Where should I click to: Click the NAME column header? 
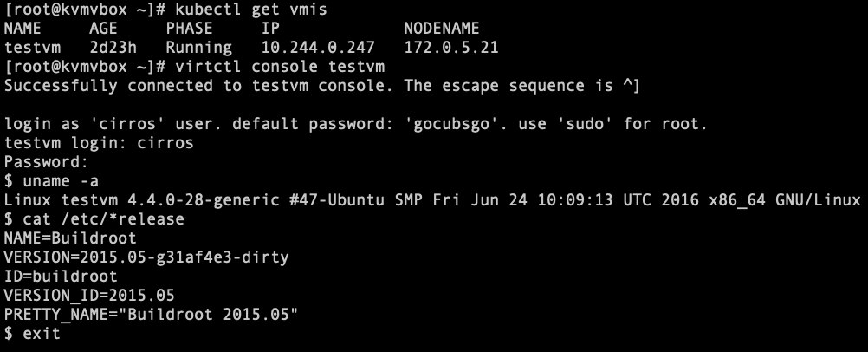[23, 29]
